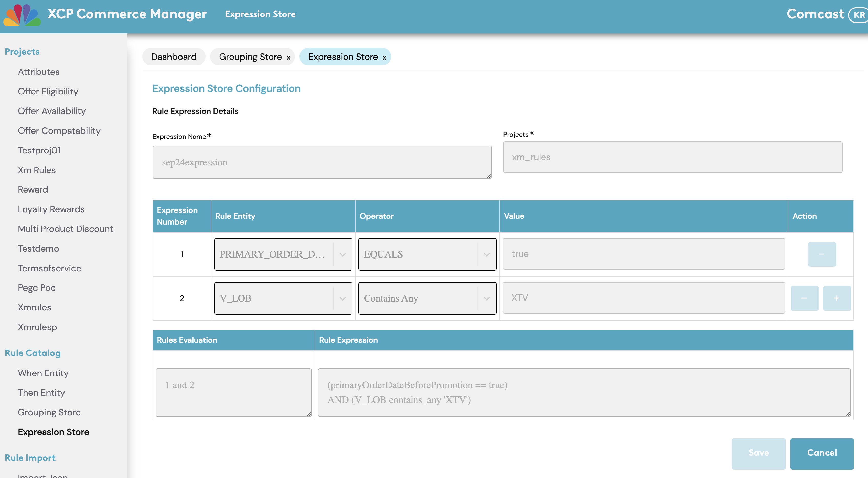Expand the EQUALS operator chevron

pos(487,254)
